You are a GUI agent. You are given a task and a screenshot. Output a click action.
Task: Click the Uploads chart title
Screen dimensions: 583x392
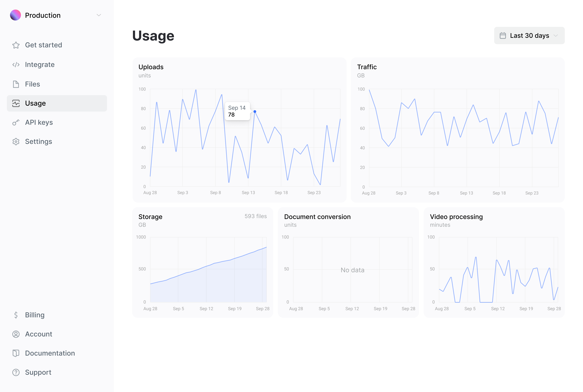[x=151, y=67]
